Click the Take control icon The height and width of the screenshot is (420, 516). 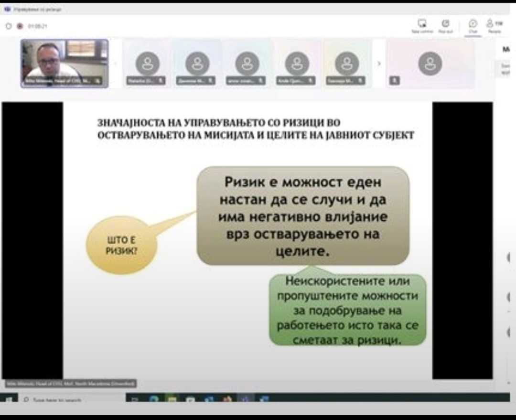tap(422, 23)
